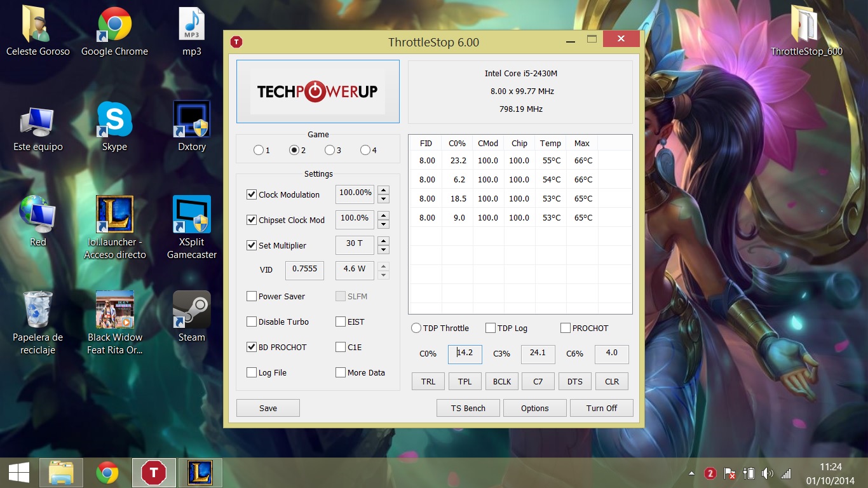
Task: Open the TS Bench button
Action: pyautogui.click(x=468, y=408)
